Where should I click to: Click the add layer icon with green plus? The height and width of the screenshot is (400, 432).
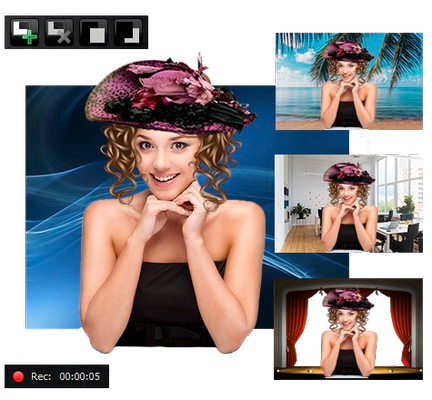tap(24, 32)
